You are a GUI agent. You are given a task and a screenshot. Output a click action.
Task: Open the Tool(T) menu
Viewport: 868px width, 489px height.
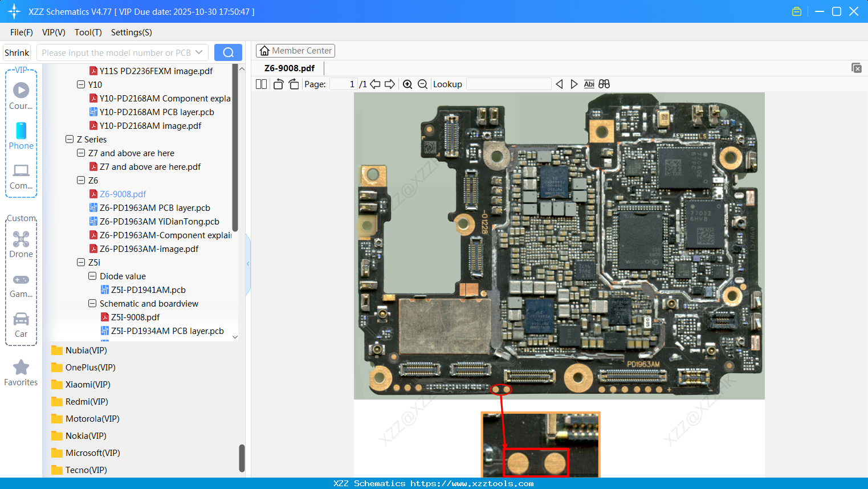[x=88, y=32]
